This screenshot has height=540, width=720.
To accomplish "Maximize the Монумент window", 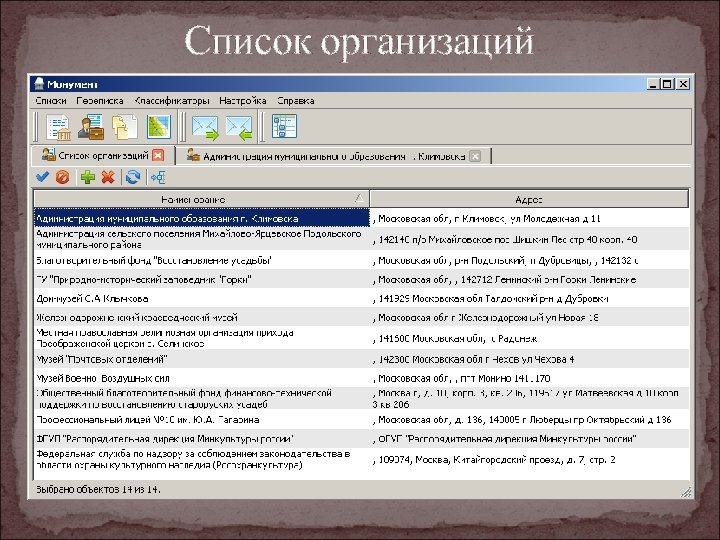I will 668,84.
